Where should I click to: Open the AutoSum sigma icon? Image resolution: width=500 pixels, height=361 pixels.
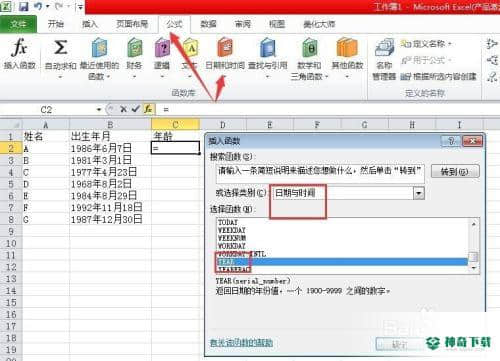pos(60,48)
